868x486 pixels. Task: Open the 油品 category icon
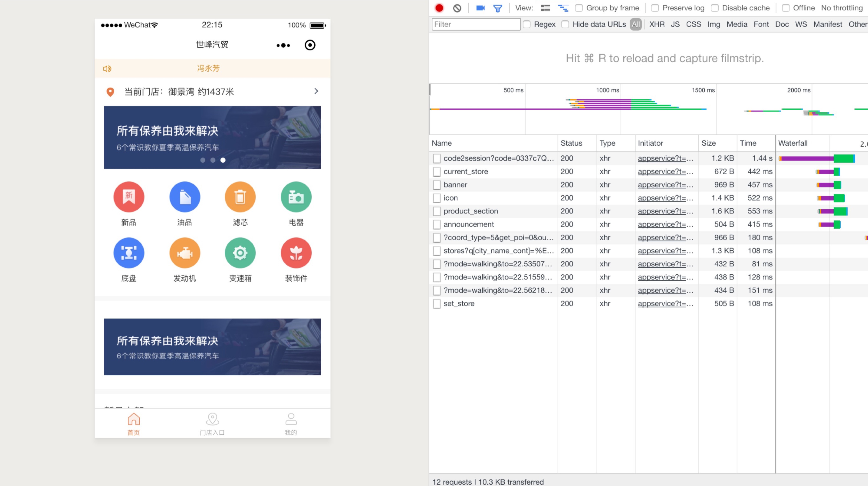point(185,197)
